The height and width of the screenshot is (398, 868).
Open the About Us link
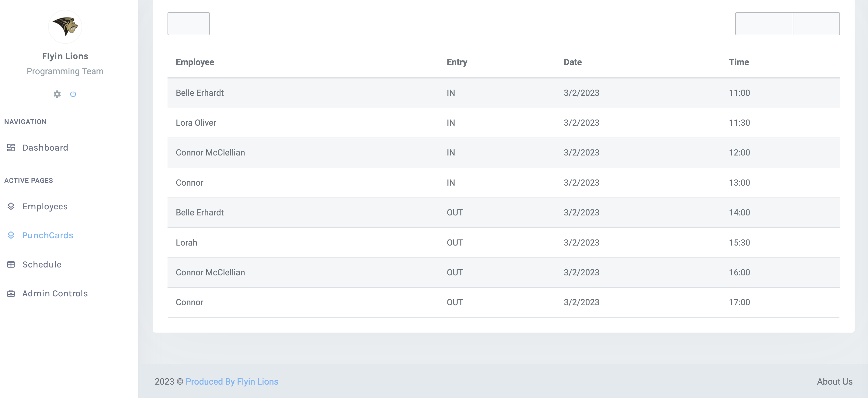tap(834, 381)
